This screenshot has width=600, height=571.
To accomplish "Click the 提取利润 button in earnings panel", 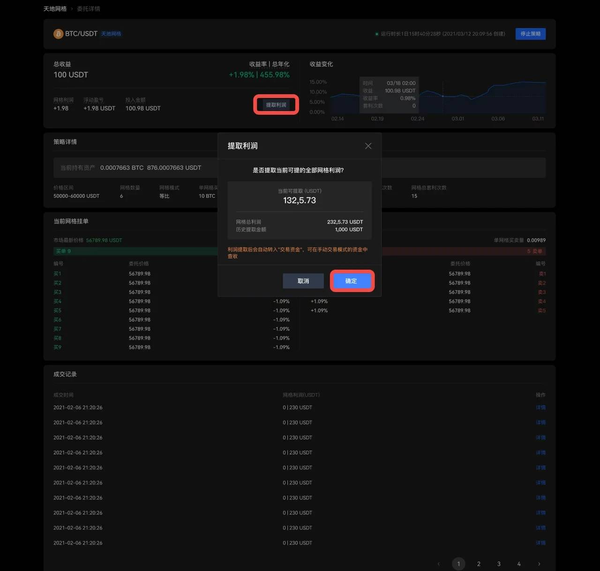I will click(276, 105).
